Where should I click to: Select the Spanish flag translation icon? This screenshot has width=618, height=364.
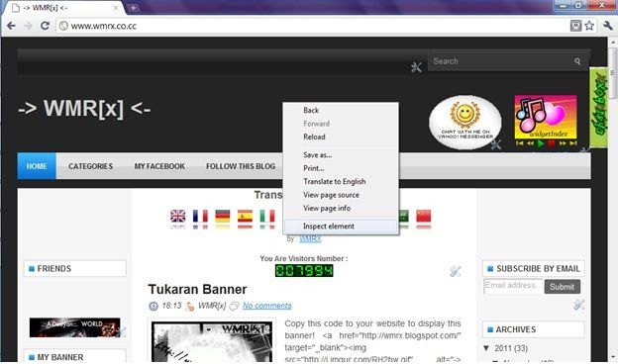pos(245,217)
